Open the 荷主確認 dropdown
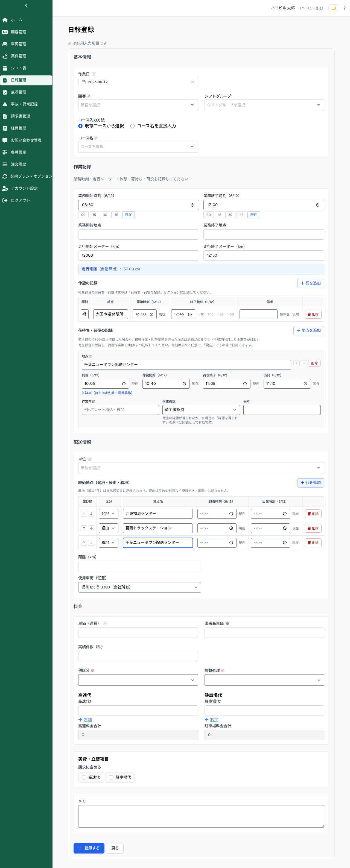 point(201,410)
